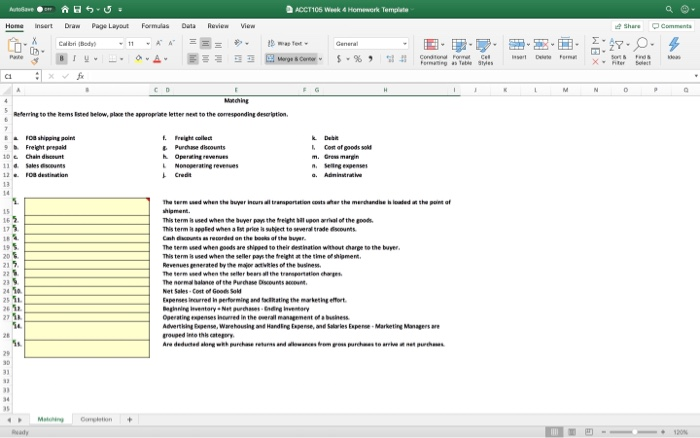This screenshot has height=438, width=700.
Task: Select yellow answer cell for item 1
Action: [87, 206]
